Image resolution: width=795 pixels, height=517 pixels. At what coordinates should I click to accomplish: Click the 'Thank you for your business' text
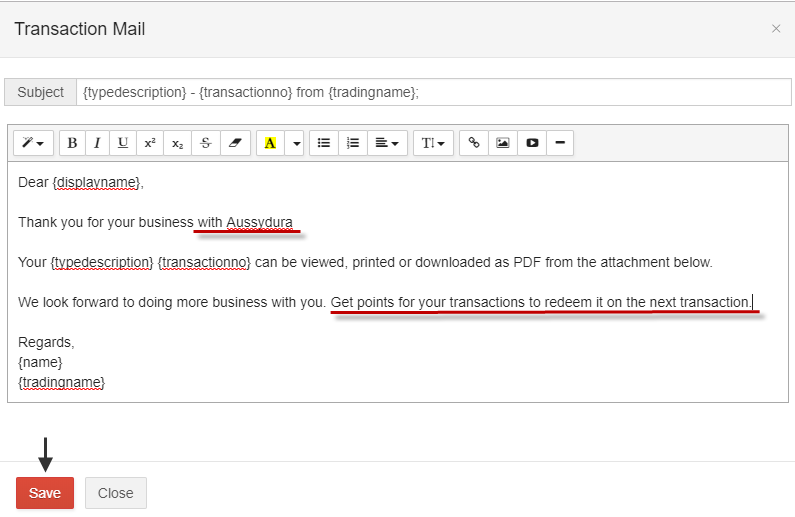point(105,223)
